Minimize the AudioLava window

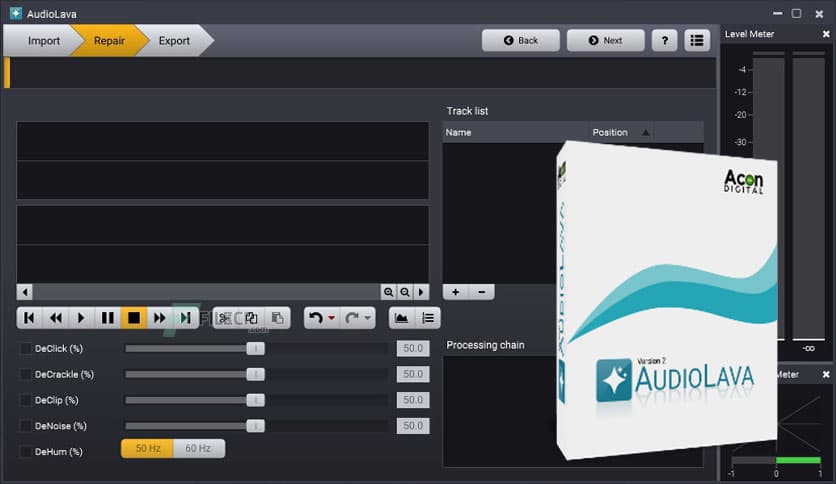coord(777,13)
